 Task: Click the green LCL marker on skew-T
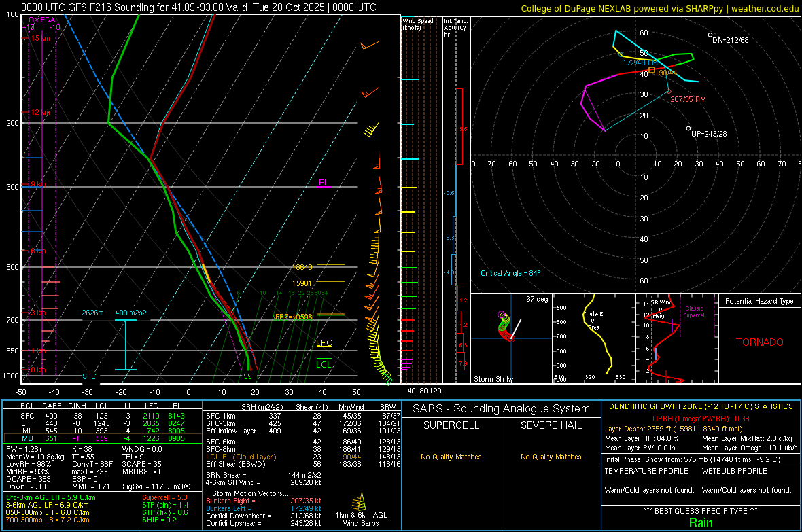[x=324, y=364]
